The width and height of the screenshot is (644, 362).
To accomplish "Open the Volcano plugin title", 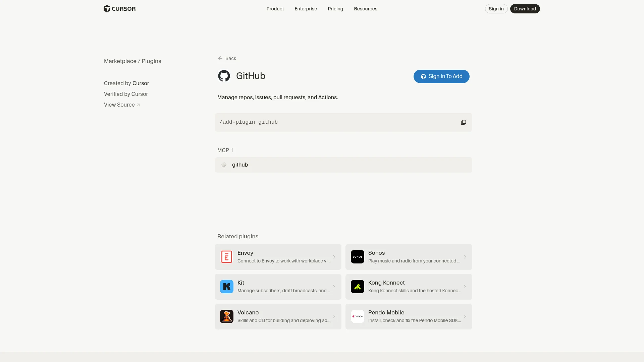I will (x=248, y=312).
